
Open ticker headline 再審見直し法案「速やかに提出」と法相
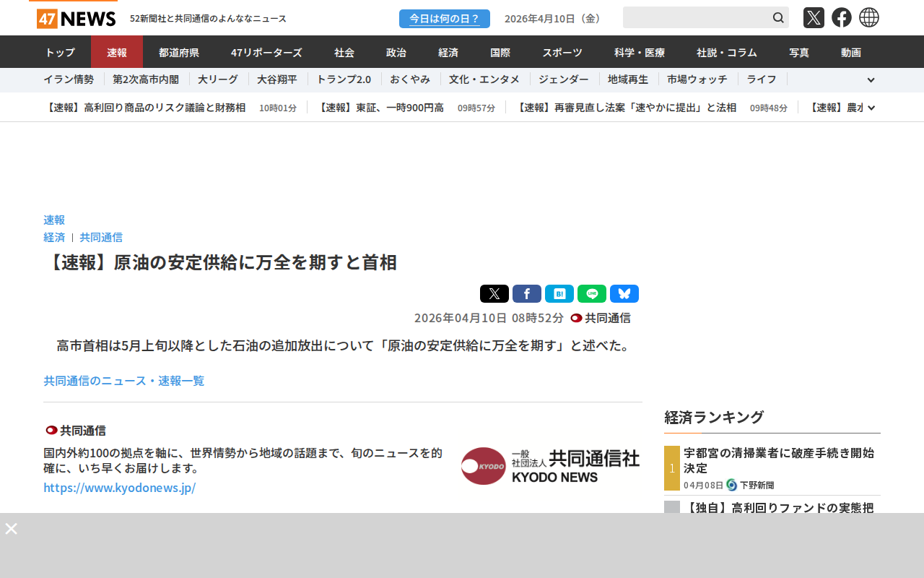[x=626, y=108]
